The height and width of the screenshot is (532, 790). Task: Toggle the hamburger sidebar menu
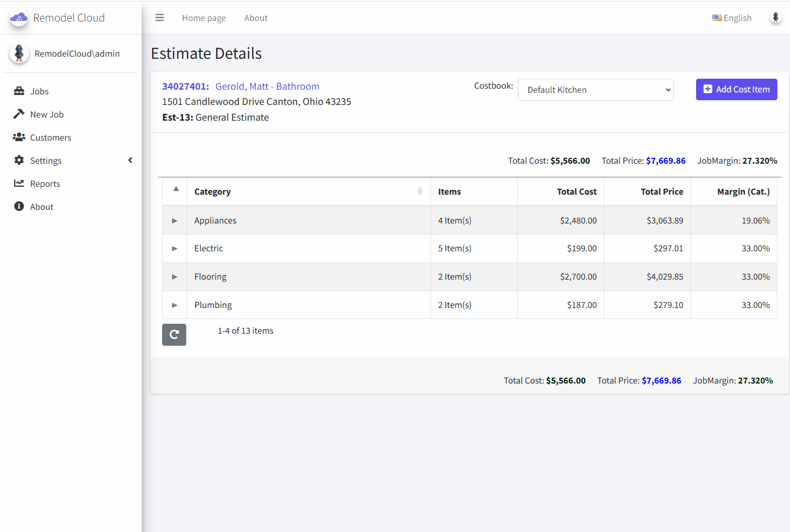159,18
